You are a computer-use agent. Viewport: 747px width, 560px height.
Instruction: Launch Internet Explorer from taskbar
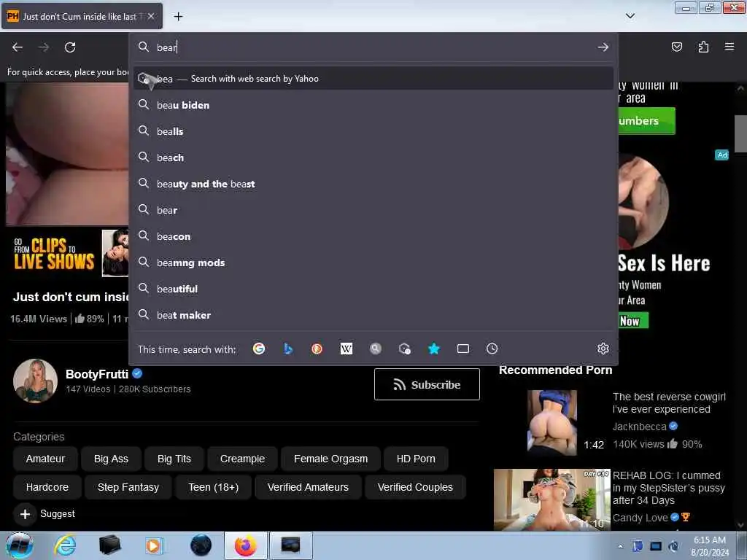(65, 545)
